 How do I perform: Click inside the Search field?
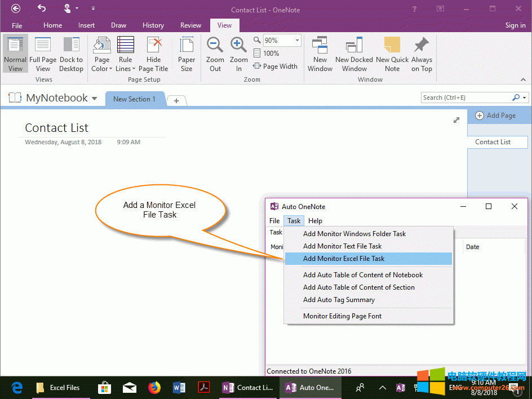[468, 97]
